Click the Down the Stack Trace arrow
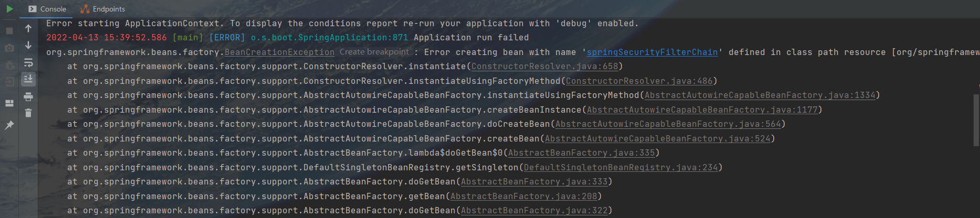980x218 pixels. 28,46
